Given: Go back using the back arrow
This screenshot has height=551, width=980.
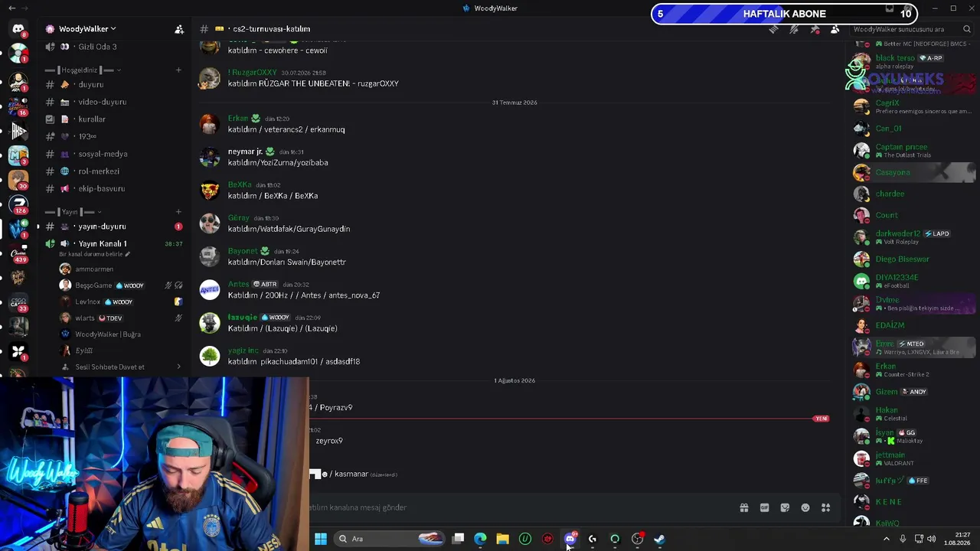Looking at the screenshot, I should click(x=11, y=8).
